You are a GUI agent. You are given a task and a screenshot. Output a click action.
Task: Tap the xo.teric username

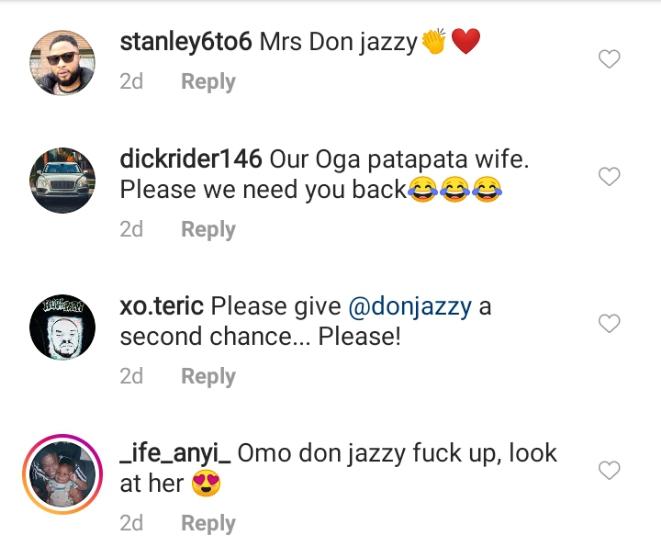click(162, 306)
